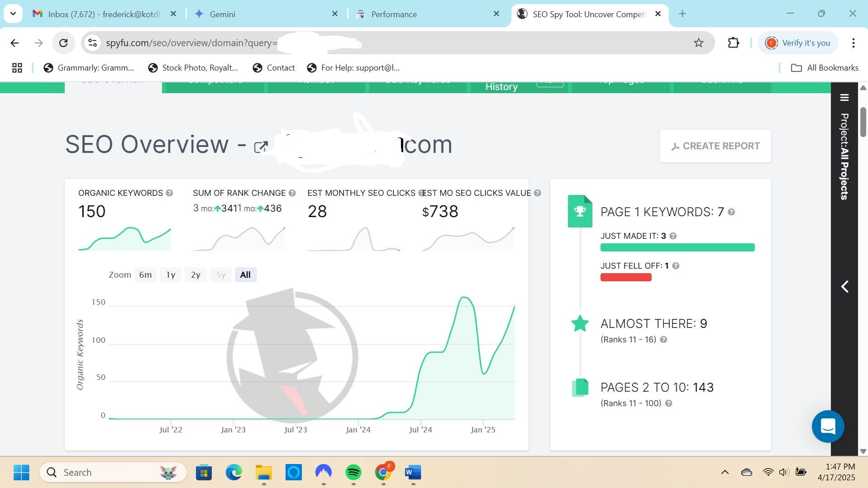
Task: Reload the SpyFu page
Action: 63,43
